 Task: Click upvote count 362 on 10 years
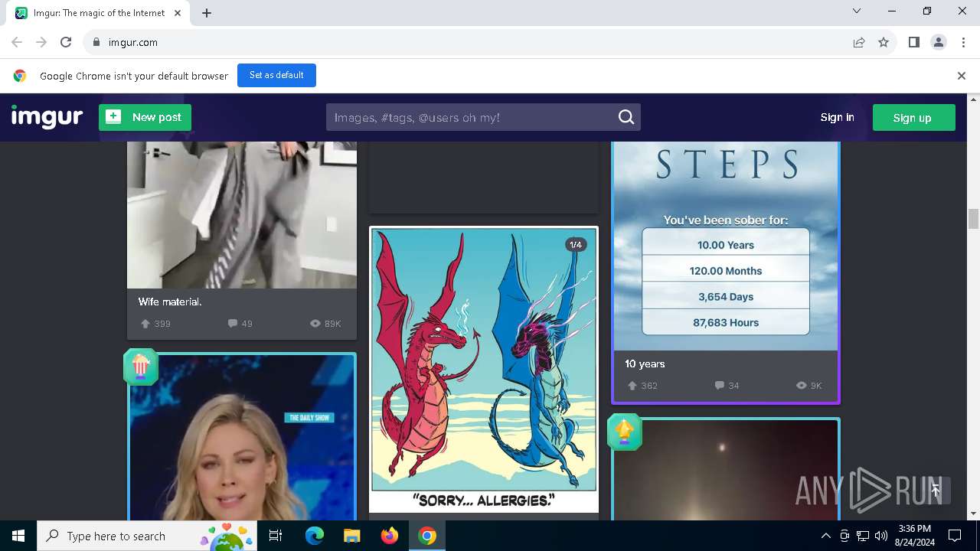[642, 386]
